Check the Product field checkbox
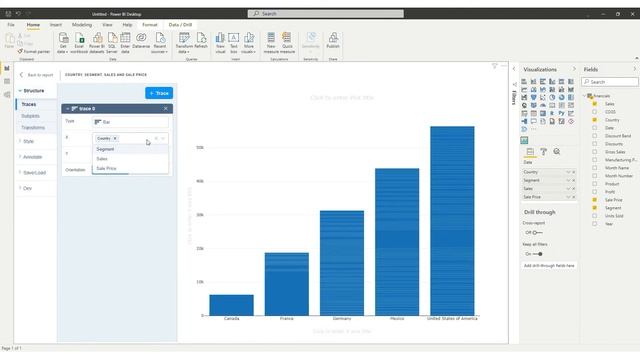The width and height of the screenshot is (640, 360). (x=594, y=184)
